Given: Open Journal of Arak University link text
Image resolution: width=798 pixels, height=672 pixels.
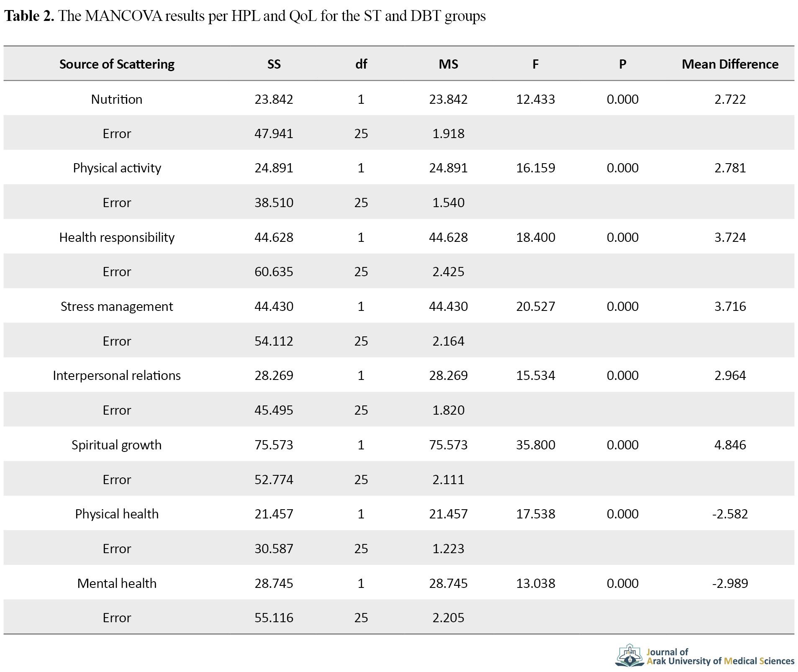Looking at the screenshot, I should tap(720, 657).
